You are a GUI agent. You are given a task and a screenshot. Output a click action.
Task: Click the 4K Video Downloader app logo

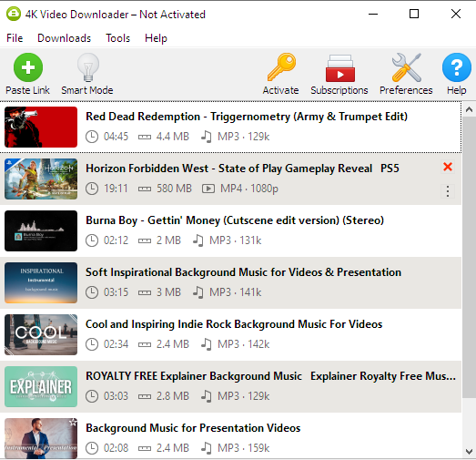tap(14, 14)
